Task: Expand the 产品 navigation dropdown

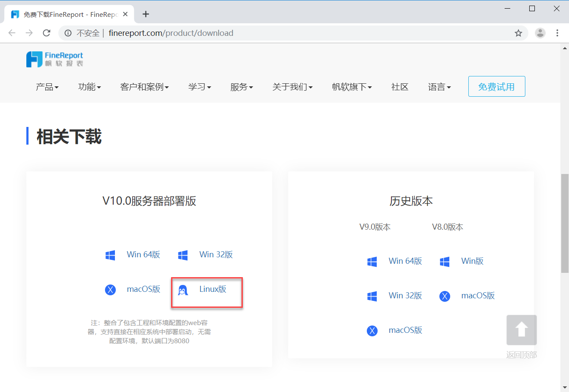Action: (x=47, y=87)
